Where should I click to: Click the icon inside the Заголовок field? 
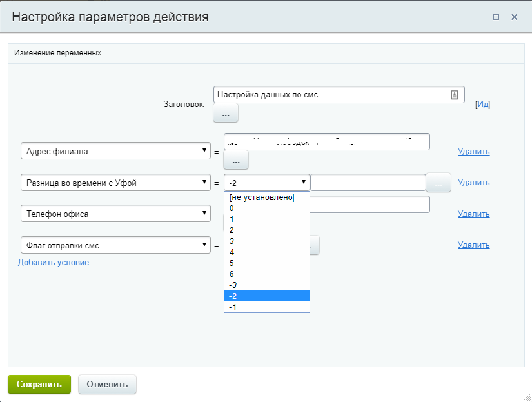click(455, 95)
